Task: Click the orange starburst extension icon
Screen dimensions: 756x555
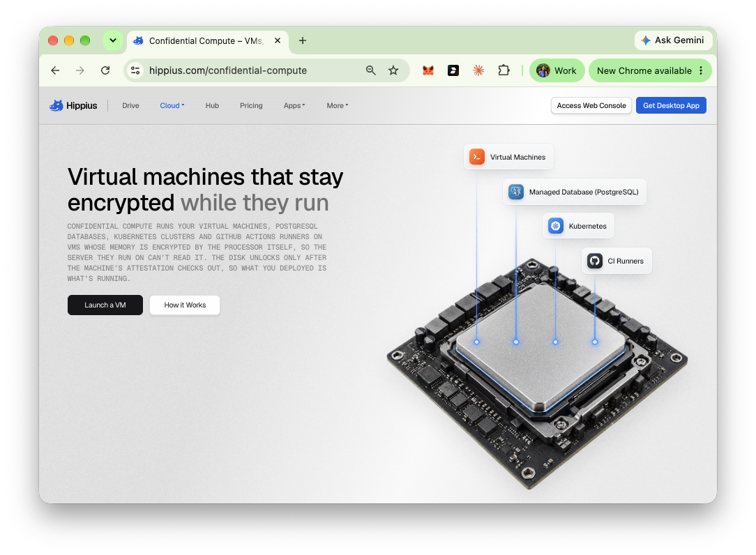Action: [478, 70]
